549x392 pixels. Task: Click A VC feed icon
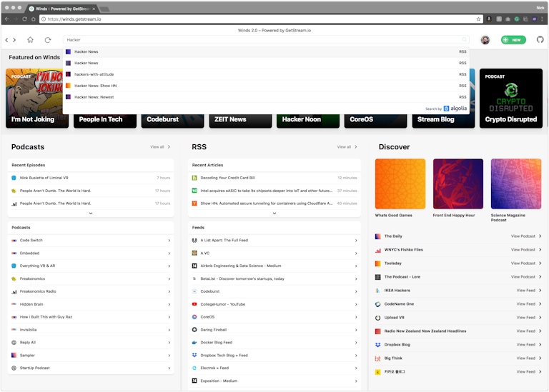point(194,253)
